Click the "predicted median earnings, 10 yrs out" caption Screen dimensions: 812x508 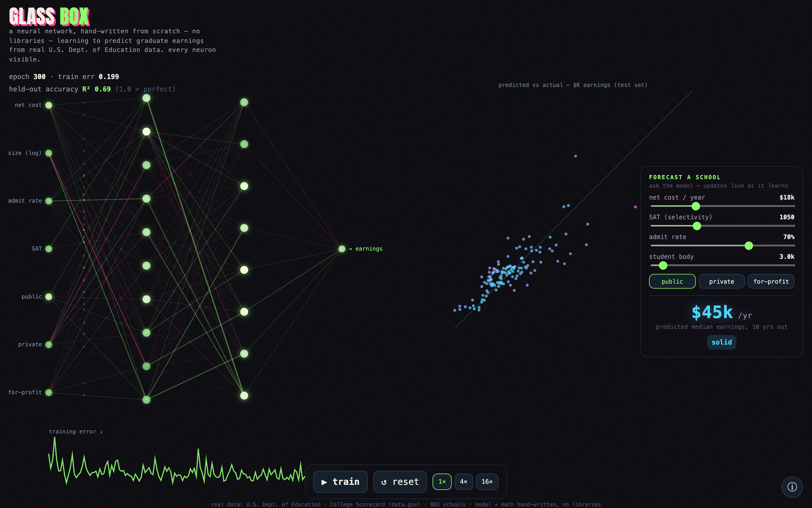pos(721,327)
